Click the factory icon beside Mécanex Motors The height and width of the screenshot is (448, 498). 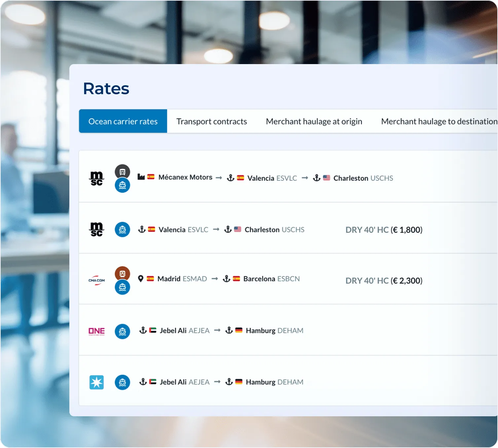click(x=141, y=177)
